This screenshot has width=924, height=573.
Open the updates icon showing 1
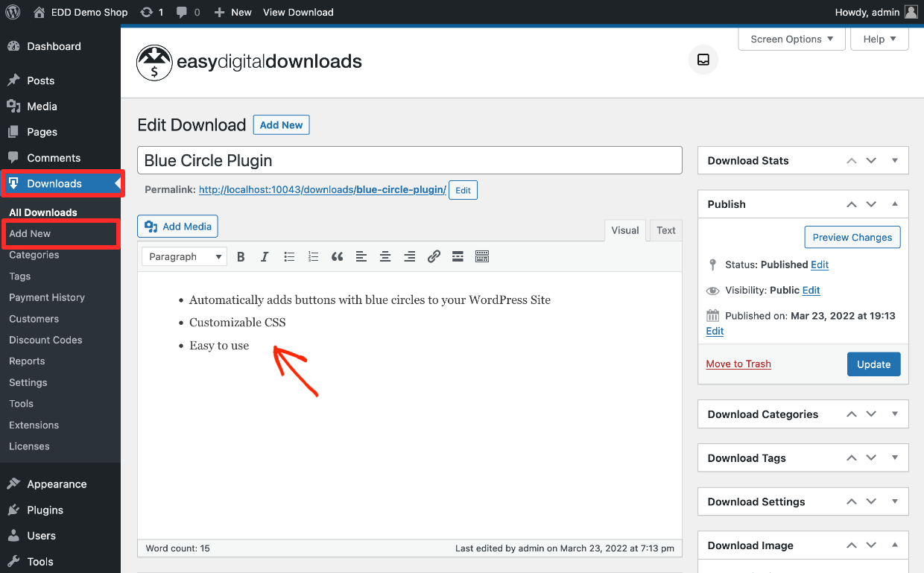click(152, 12)
